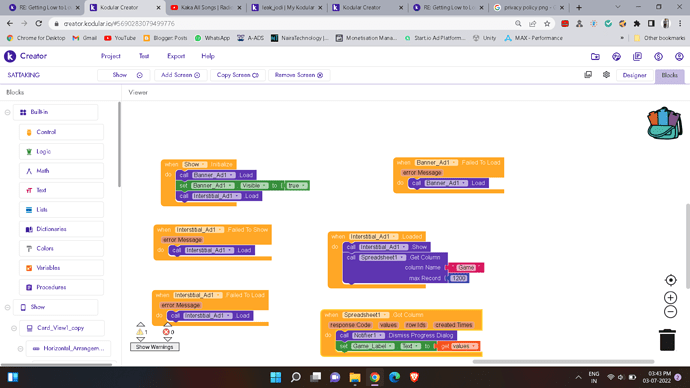Open taskbar Search
The width and height of the screenshot is (690, 388).
point(296,377)
